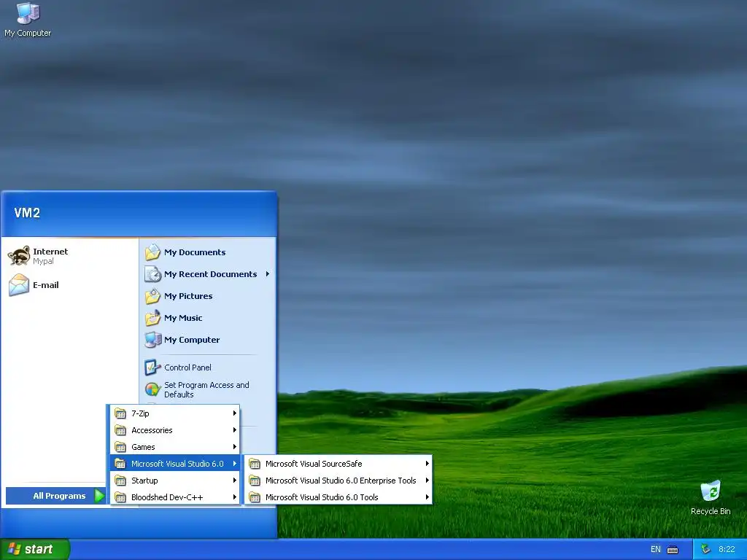747x560 pixels.
Task: Expand the Accessories submenu arrow
Action: (x=235, y=430)
